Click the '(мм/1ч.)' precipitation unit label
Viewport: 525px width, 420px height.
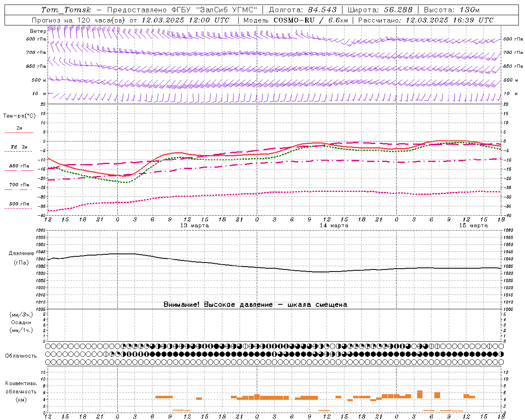[x=21, y=330]
